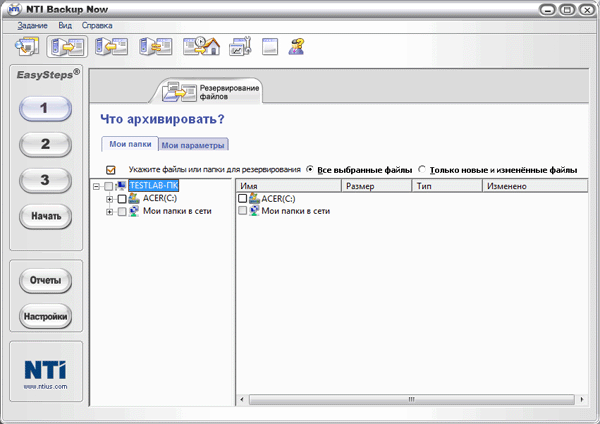Image resolution: width=600 pixels, height=424 pixels.
Task: Check the TESTLAB-ПК tree checkbox
Action: 109,186
